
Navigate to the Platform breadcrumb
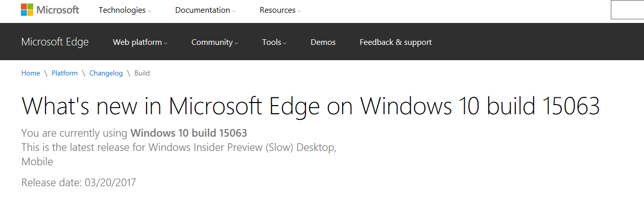click(64, 73)
